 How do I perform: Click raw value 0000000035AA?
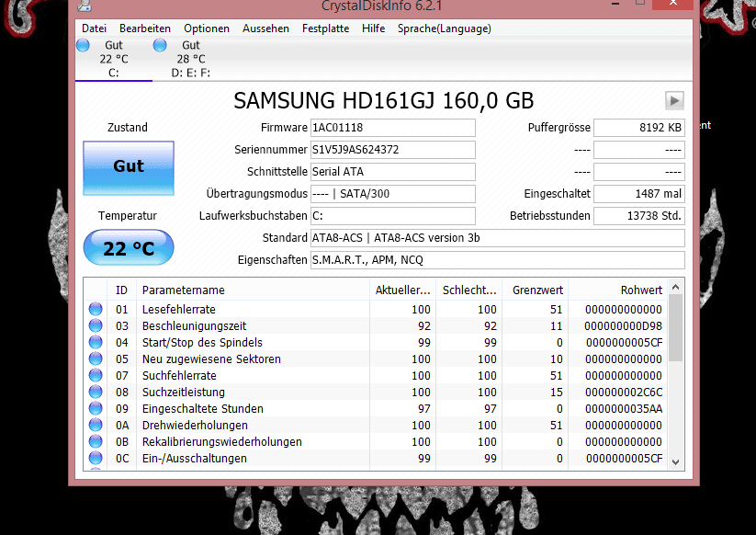pyautogui.click(x=624, y=409)
